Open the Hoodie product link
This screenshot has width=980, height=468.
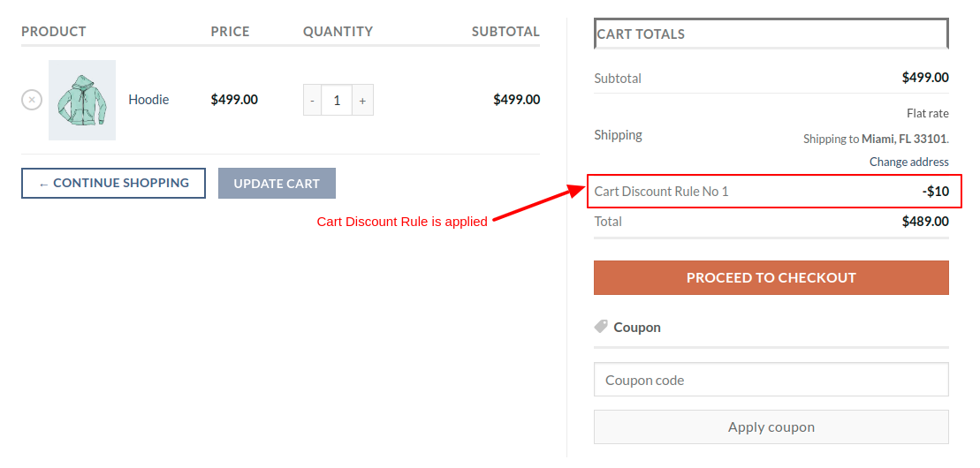click(148, 100)
